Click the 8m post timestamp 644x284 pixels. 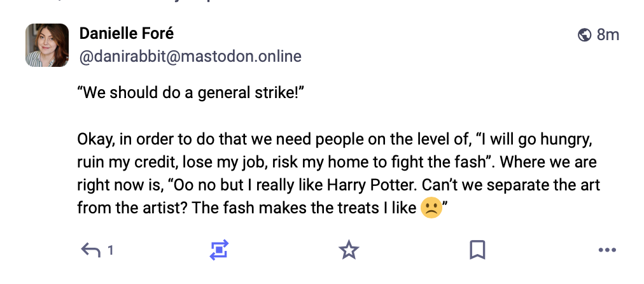(x=608, y=35)
